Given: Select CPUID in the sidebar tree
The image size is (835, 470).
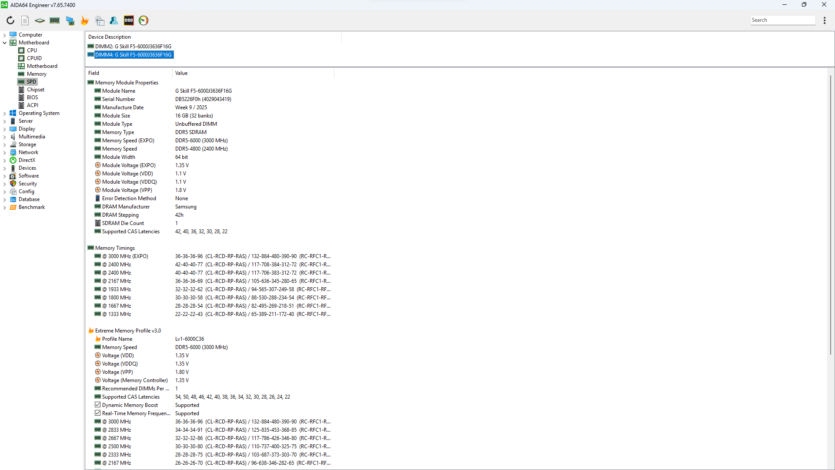Looking at the screenshot, I should (34, 58).
